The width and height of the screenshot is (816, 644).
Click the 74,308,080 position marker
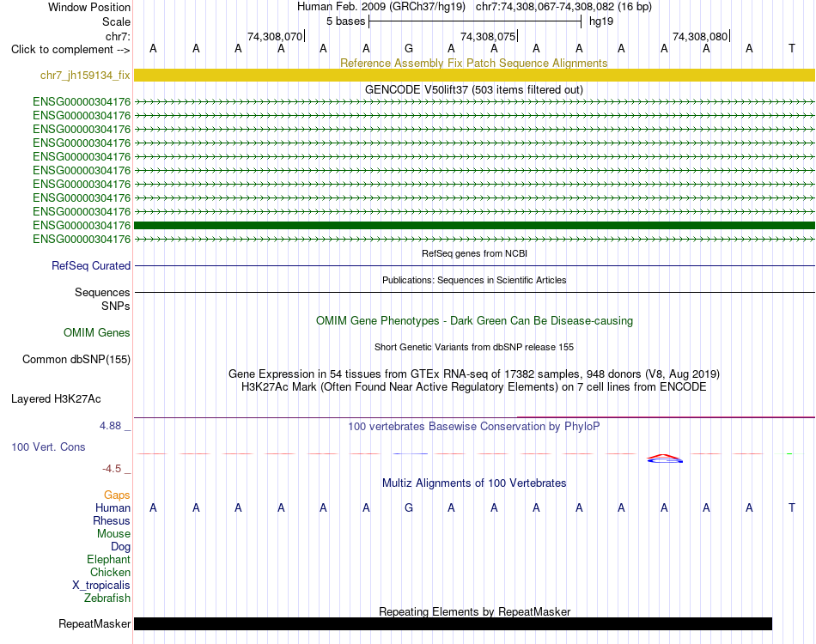pos(700,36)
